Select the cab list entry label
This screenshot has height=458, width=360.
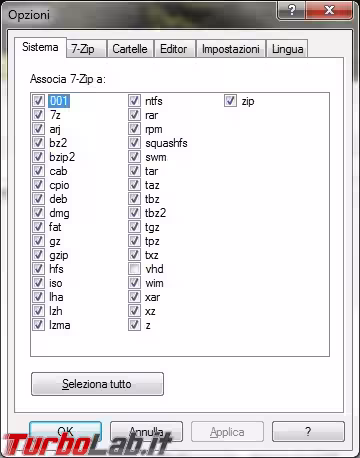point(58,171)
